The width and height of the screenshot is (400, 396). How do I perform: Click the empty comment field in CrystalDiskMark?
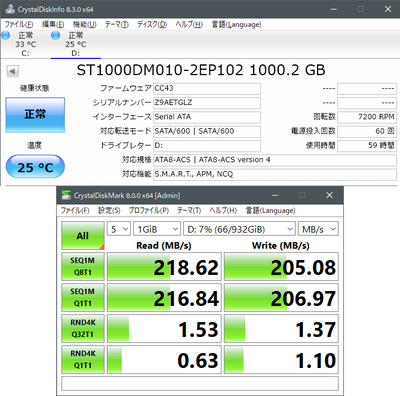click(x=200, y=383)
